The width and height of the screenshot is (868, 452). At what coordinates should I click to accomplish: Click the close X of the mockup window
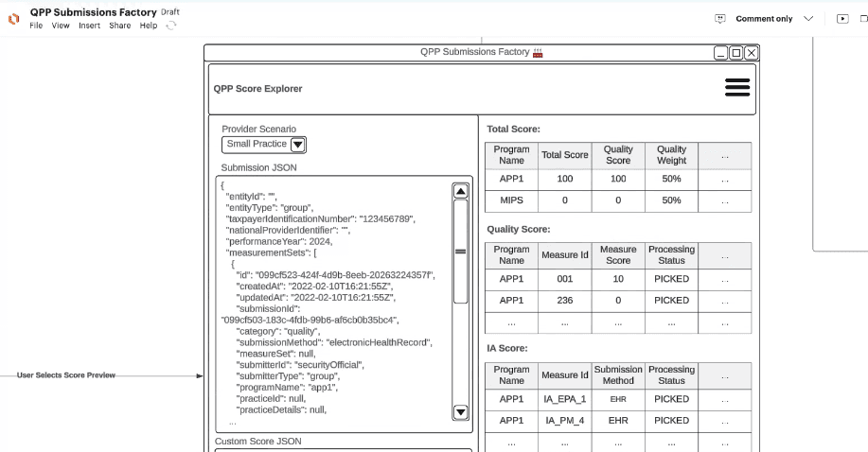tap(752, 53)
